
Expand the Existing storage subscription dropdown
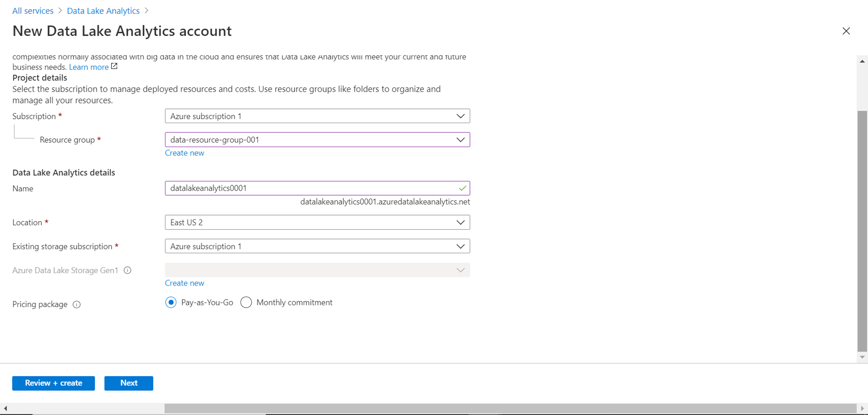tap(317, 246)
